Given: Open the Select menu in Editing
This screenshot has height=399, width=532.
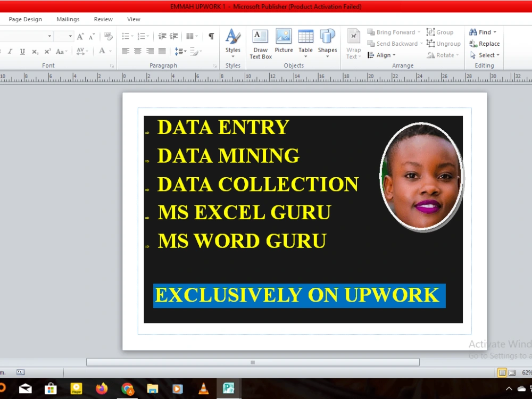Looking at the screenshot, I should point(485,55).
